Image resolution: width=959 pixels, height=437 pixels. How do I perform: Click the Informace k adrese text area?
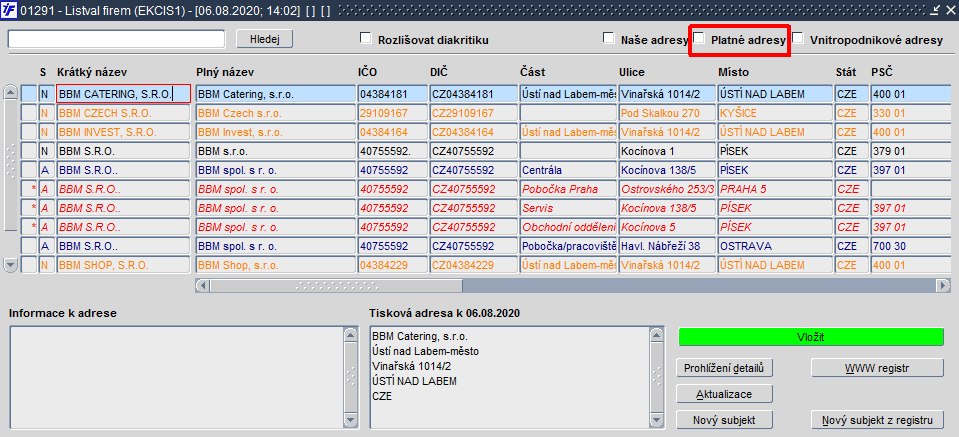[177, 377]
